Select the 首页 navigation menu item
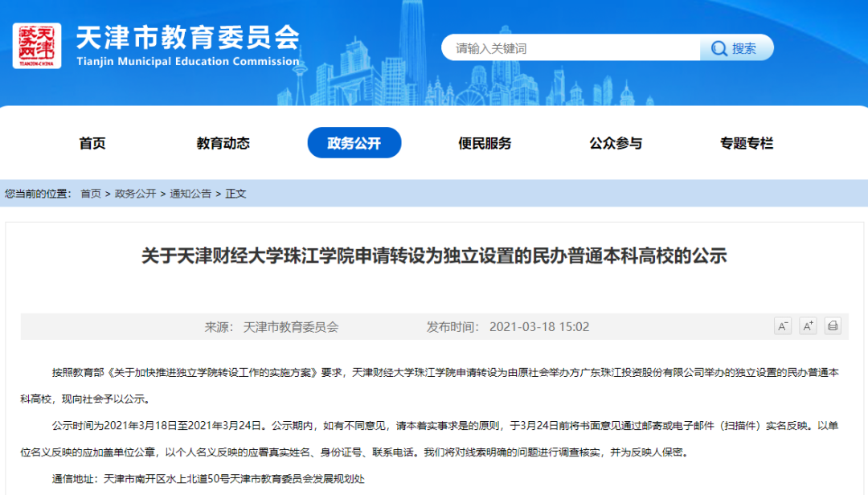 pos(92,143)
